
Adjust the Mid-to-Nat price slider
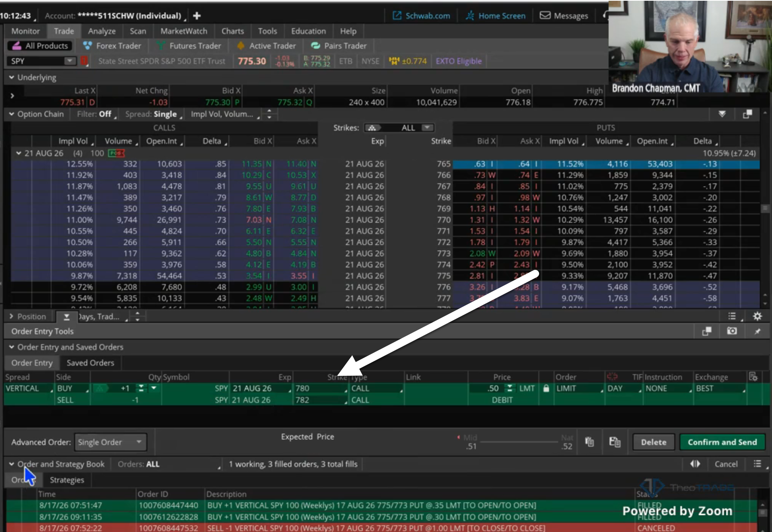tap(518, 442)
